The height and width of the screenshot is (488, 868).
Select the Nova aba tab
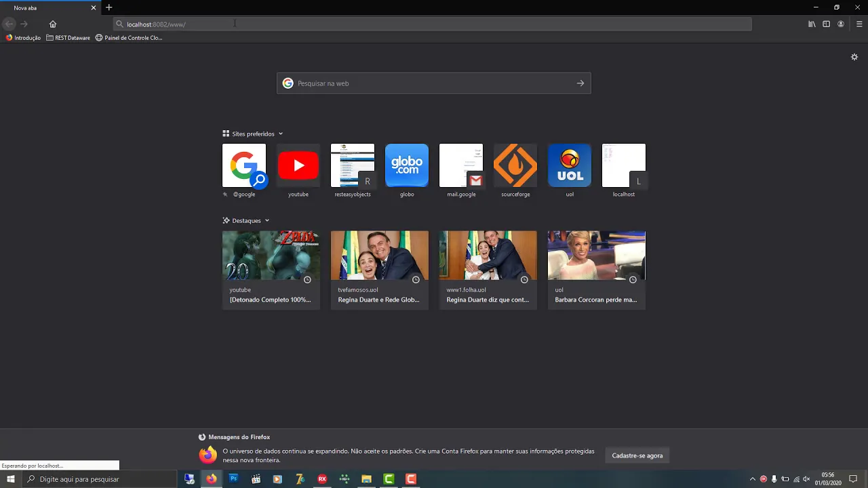51,7
